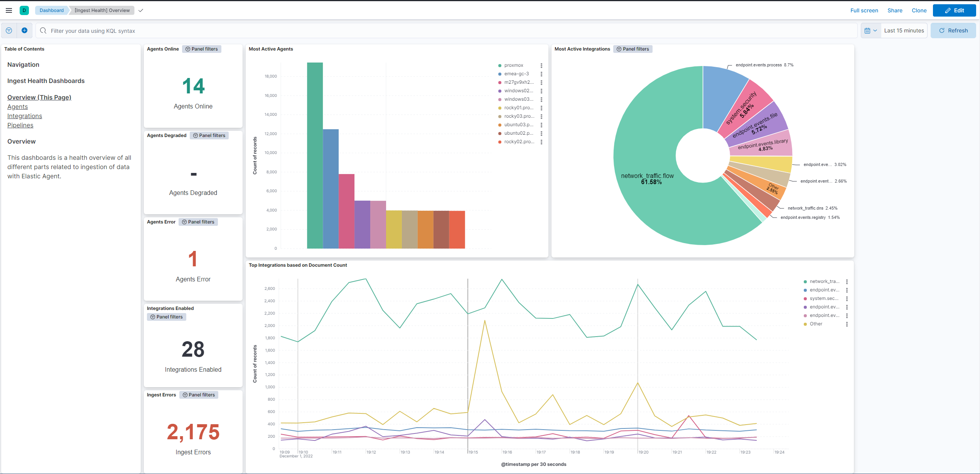Toggle Panel filters badge on Ingest Errors
This screenshot has height=474, width=980.
click(199, 395)
